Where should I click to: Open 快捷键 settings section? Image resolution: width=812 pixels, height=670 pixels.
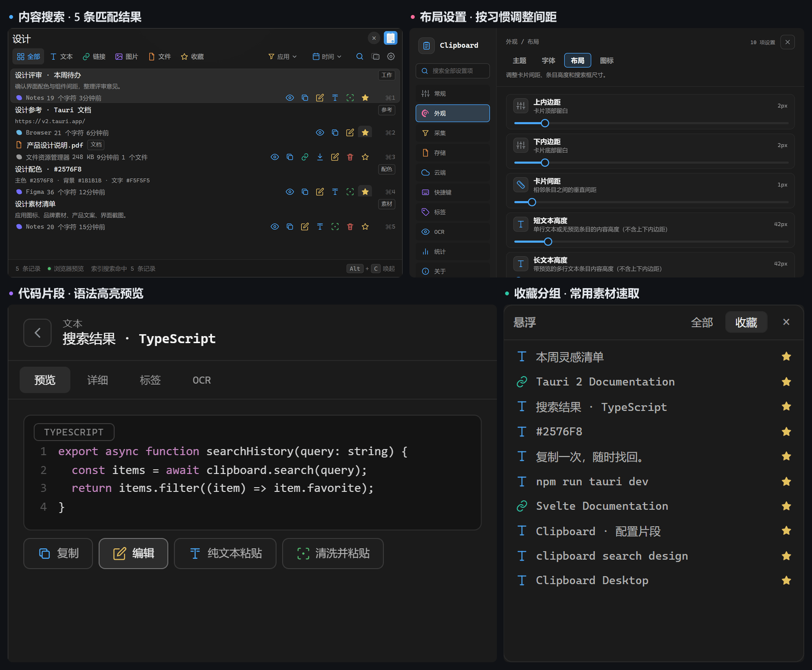pyautogui.click(x=452, y=192)
